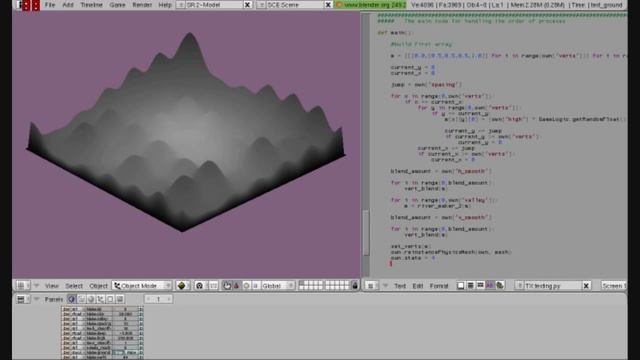Open the 3D view's View menu

click(51, 286)
